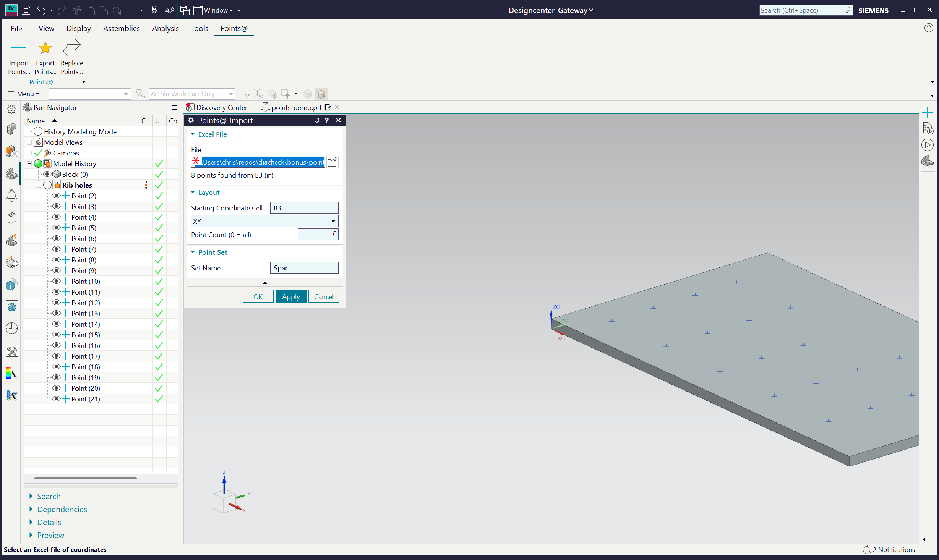Collapse the Excel File section

click(x=193, y=134)
